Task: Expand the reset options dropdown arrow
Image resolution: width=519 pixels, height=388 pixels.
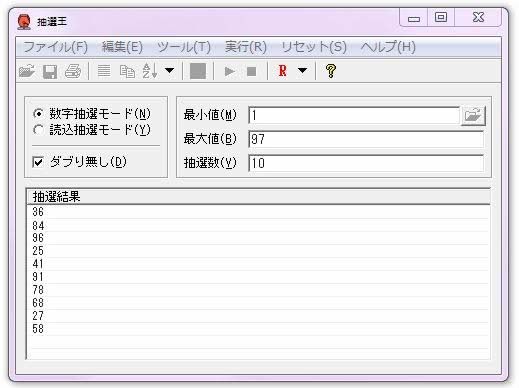Action: tap(302, 71)
